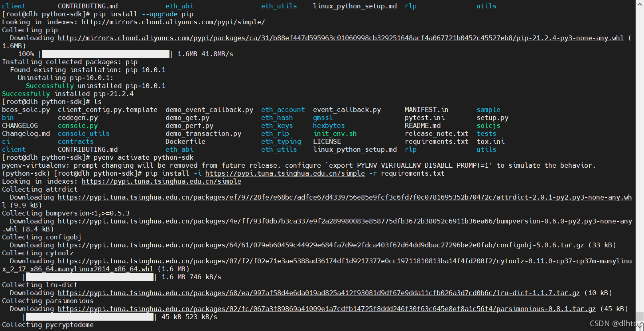Select codegen.py in the listing

(x=78, y=118)
